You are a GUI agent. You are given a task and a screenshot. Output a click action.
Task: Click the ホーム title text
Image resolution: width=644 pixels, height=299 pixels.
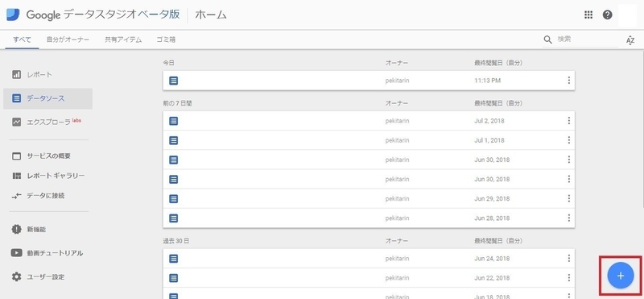[211, 15]
